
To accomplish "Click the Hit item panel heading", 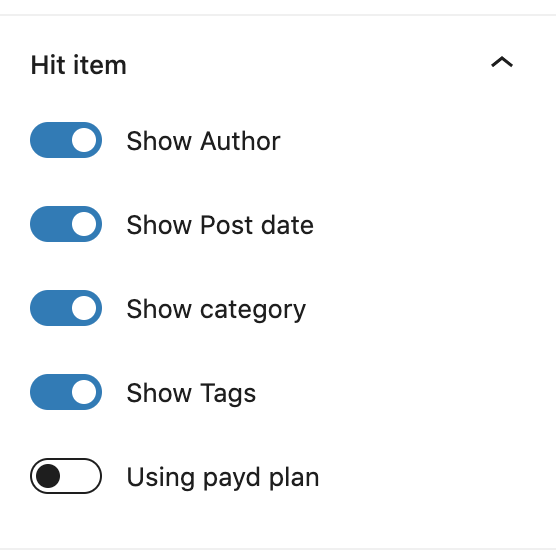I will pyautogui.click(x=78, y=65).
